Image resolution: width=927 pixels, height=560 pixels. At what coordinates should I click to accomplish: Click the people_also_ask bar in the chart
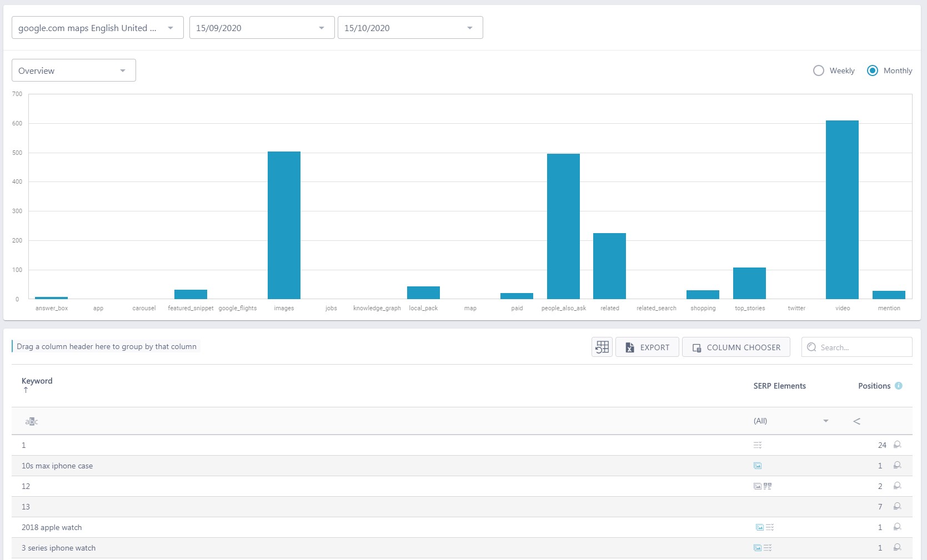pos(563,226)
